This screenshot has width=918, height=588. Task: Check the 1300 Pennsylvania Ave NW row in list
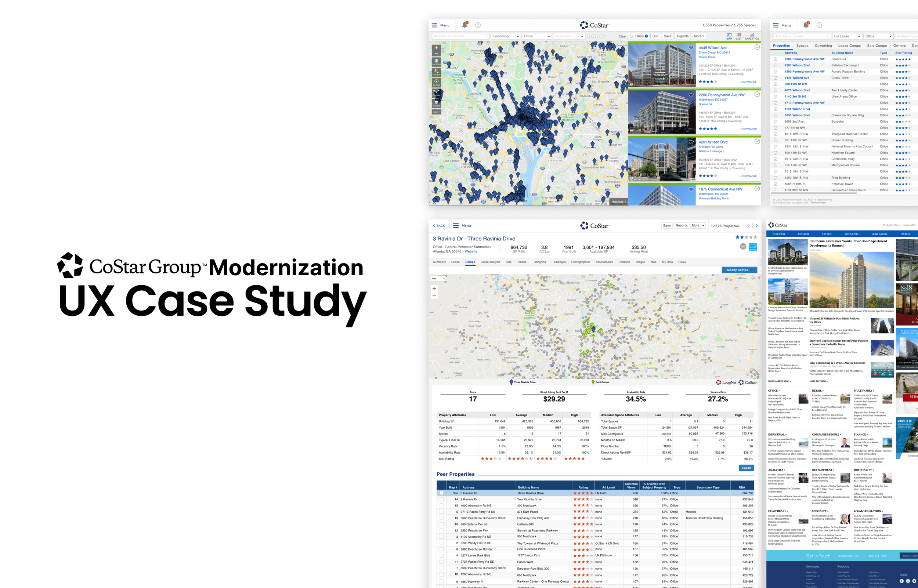pos(776,72)
